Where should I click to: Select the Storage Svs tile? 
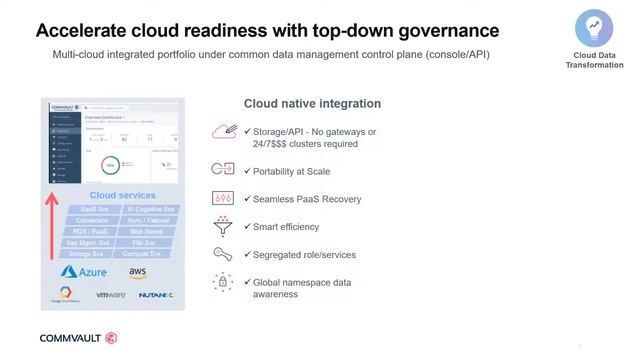(x=86, y=254)
